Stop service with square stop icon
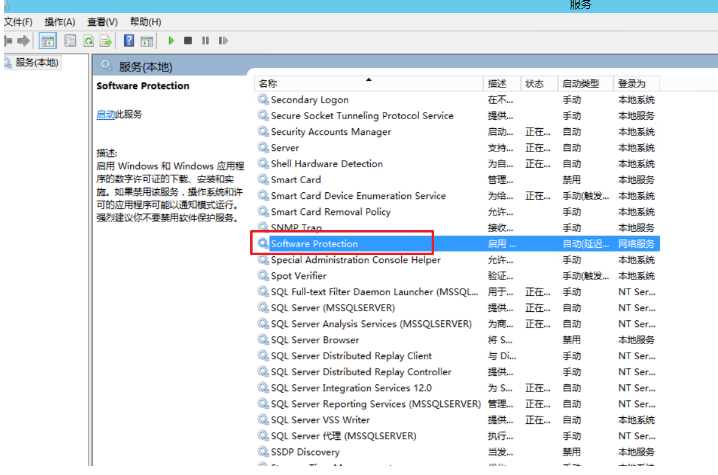Viewport: 718px width, 475px height. click(x=188, y=41)
